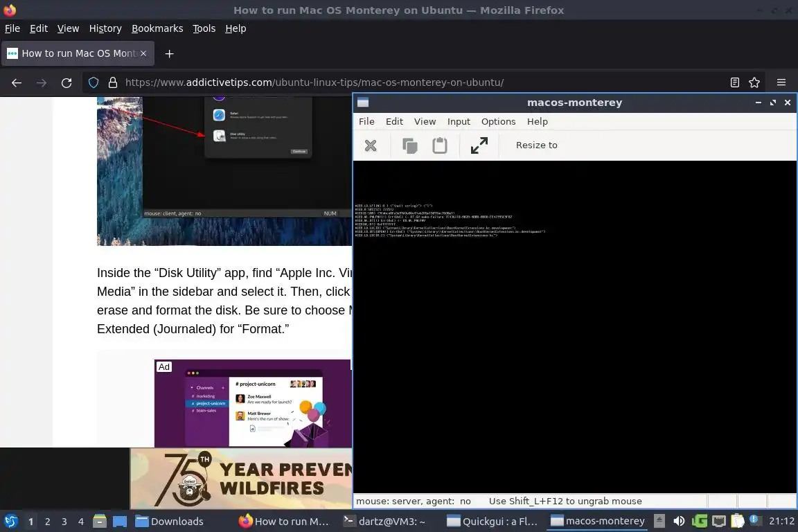
Task: Switch to workspace 3
Action: [x=64, y=522]
